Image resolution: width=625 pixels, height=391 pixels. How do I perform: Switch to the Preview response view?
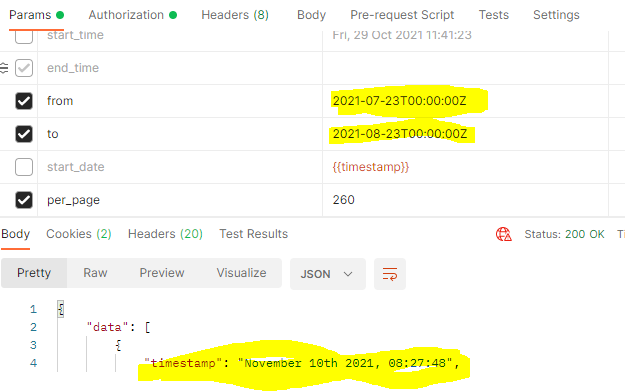162,273
